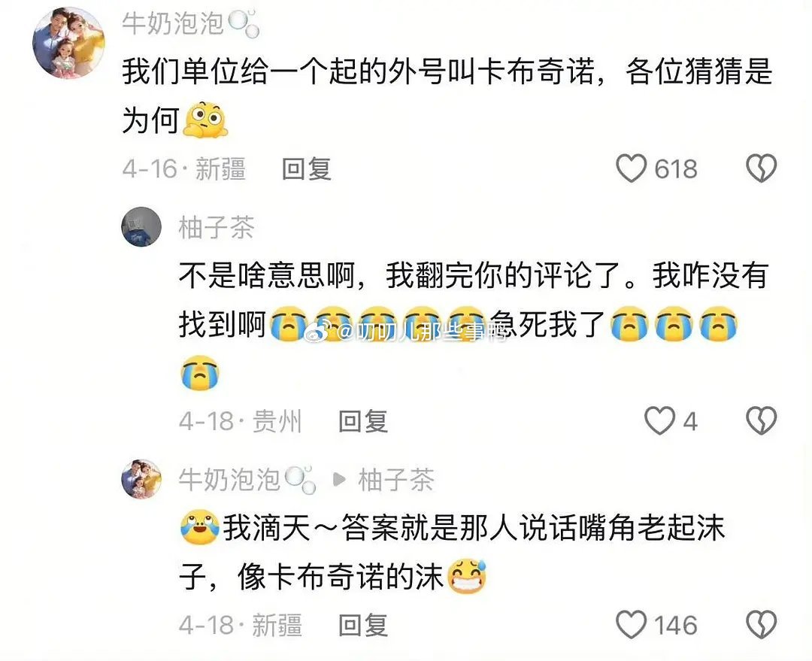Viewport: 812px width, 661px height.
Task: Like the comment with 618 likes
Action: (x=632, y=168)
